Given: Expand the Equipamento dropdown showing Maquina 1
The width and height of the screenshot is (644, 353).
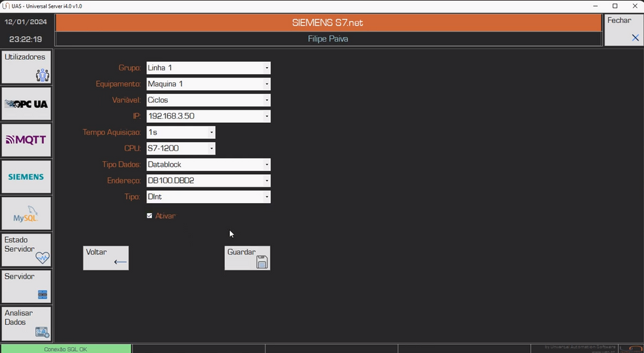Looking at the screenshot, I should 267,84.
